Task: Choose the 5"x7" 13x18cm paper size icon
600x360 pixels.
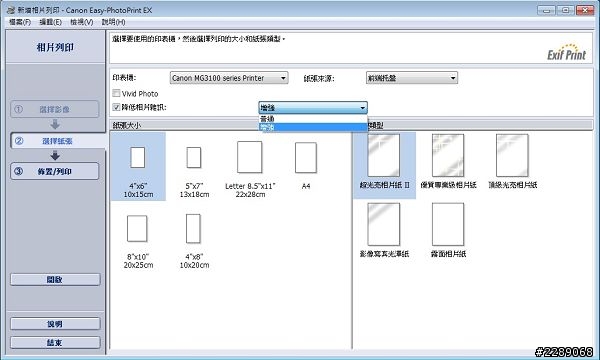Action: [194, 158]
